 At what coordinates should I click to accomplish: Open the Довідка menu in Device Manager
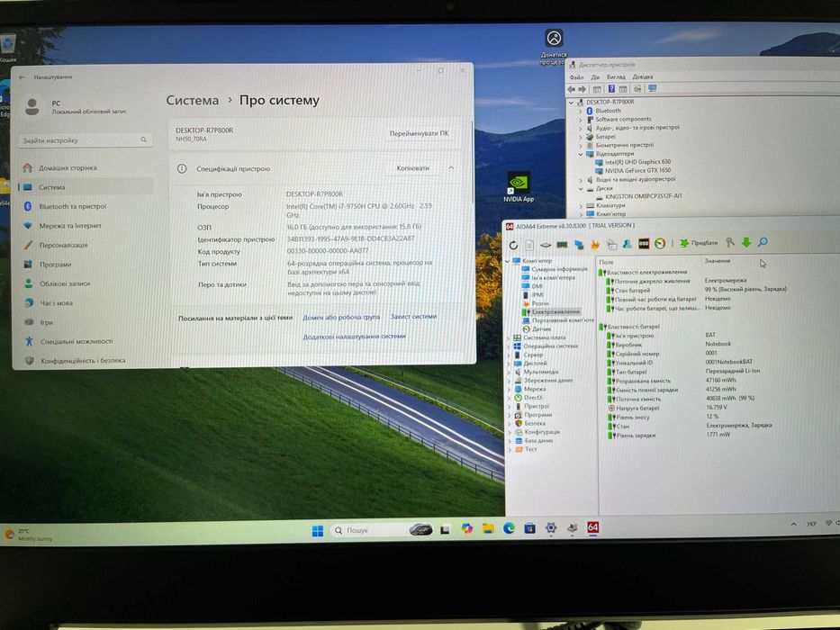[643, 76]
